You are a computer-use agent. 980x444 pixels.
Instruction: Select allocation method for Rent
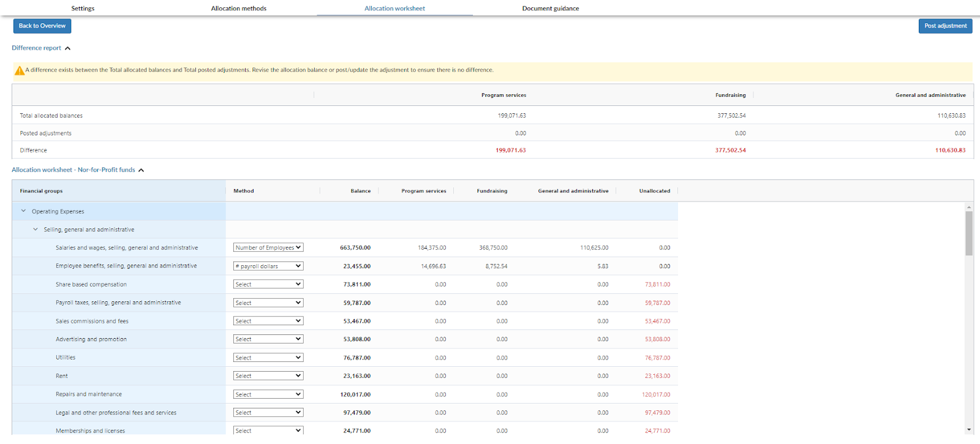click(268, 376)
